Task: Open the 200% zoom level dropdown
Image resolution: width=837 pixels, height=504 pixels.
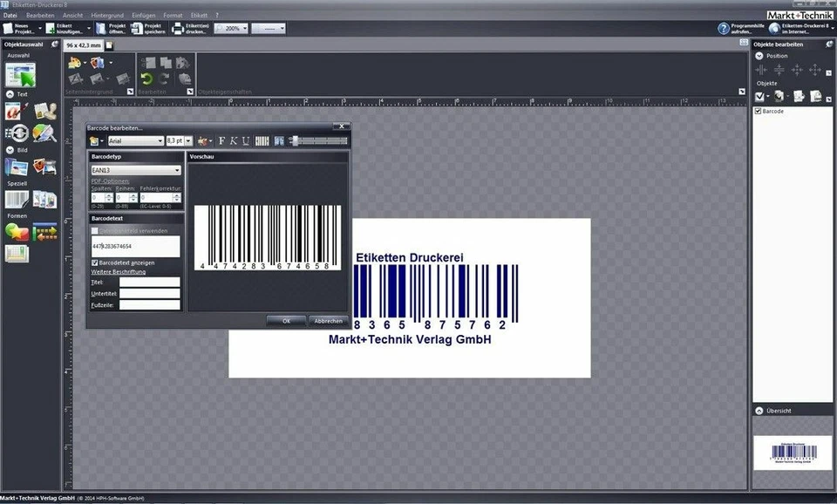Action: click(244, 28)
